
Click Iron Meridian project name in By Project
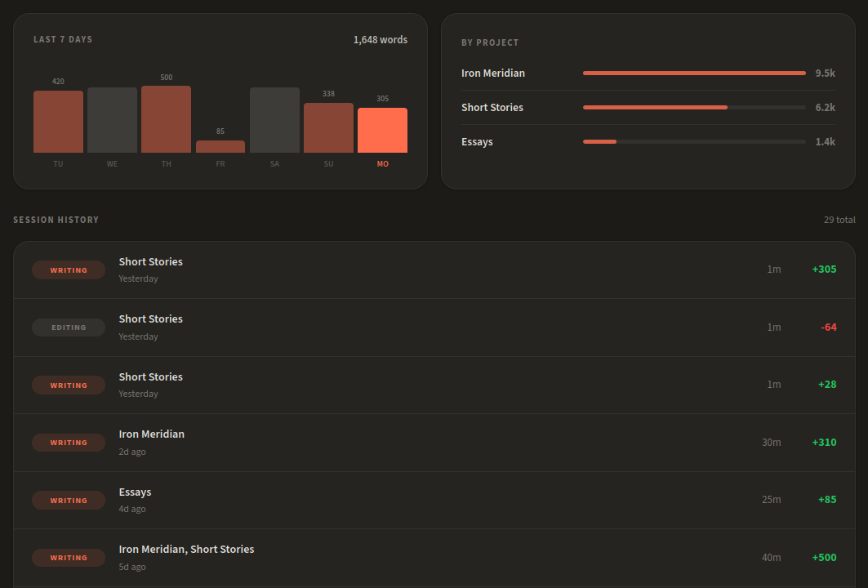492,73
